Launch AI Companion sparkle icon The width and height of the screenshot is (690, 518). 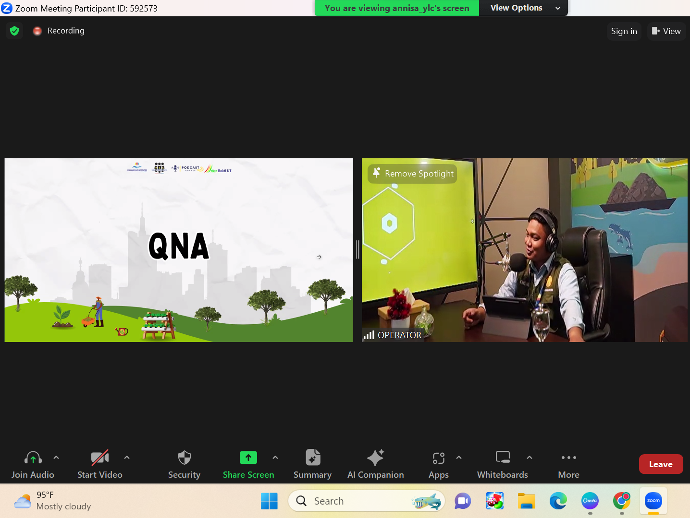pos(375,458)
